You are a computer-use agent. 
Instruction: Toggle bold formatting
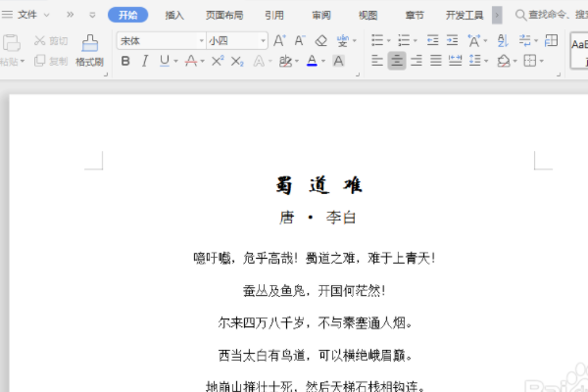click(x=125, y=61)
